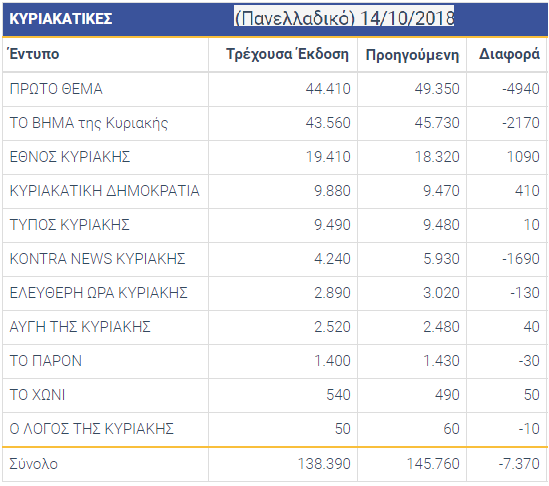Select ΑΥΓΗ ΤΗΣ ΚΥΡΙΑΚΗΣ row name

pos(80,326)
